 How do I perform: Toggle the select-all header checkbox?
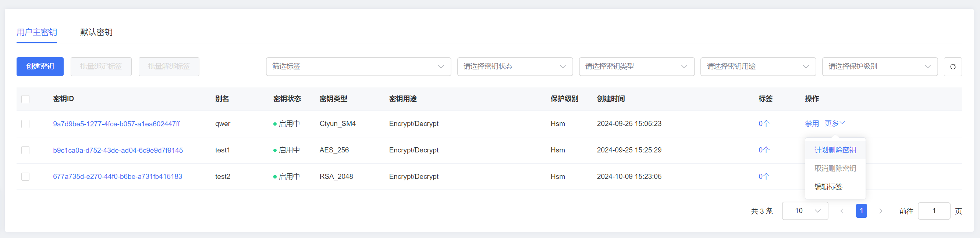click(x=25, y=99)
